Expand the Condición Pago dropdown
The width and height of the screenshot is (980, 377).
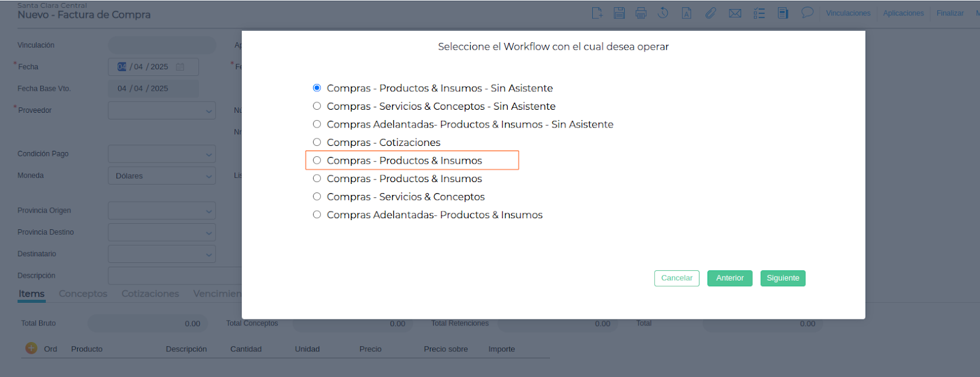162,154
